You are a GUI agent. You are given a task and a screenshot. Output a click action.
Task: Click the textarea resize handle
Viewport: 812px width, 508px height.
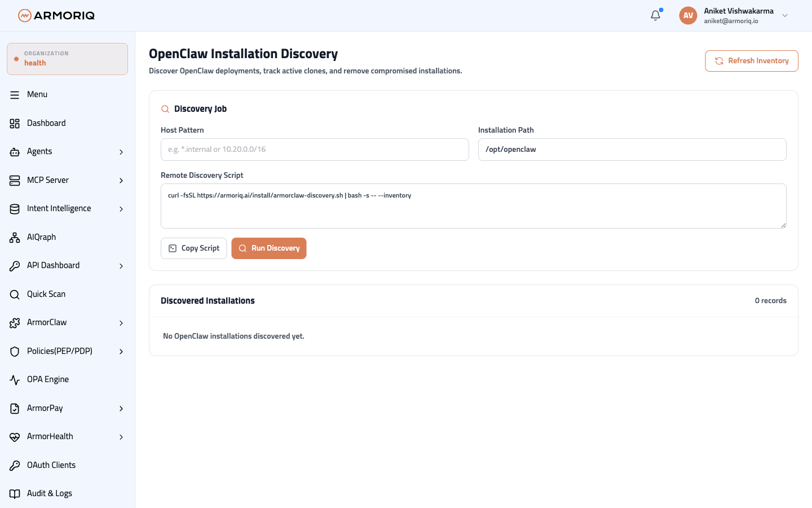(x=783, y=225)
